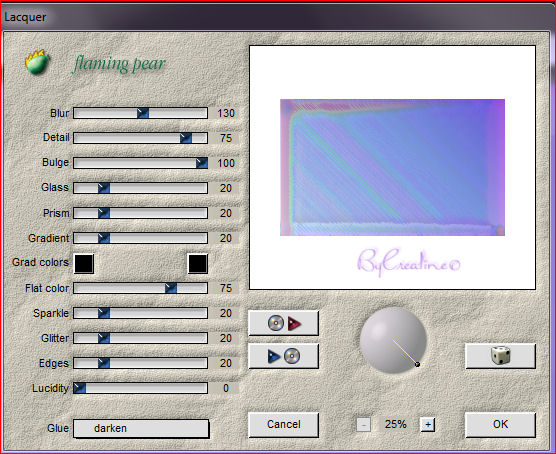The height and width of the screenshot is (454, 556).
Task: Click the save preset disc button
Action: tap(283, 356)
